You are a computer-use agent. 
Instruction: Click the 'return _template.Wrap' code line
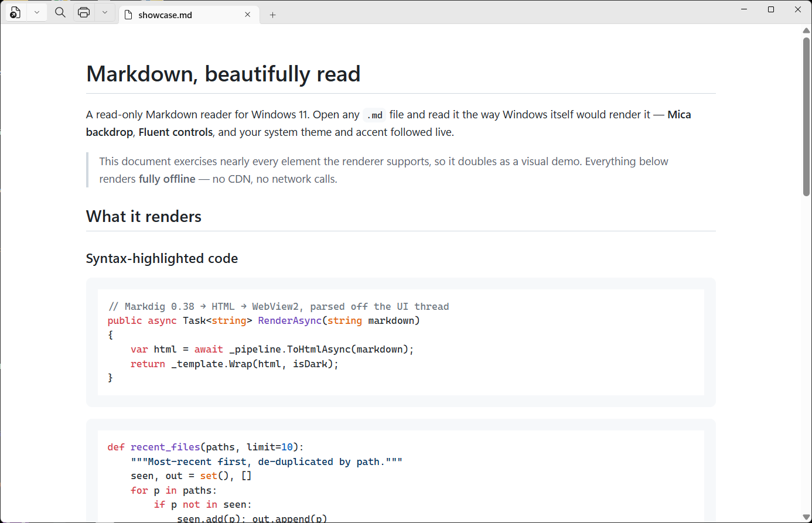[x=234, y=364]
